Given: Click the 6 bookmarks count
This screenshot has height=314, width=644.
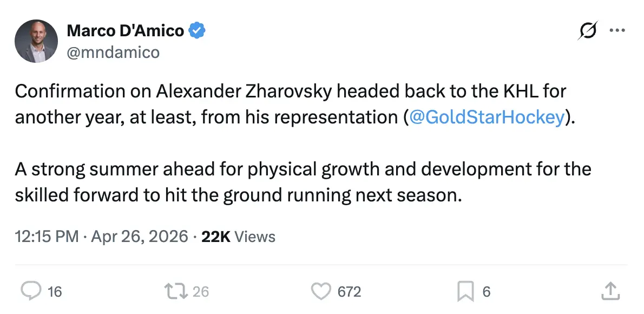Looking at the screenshot, I should 486,292.
